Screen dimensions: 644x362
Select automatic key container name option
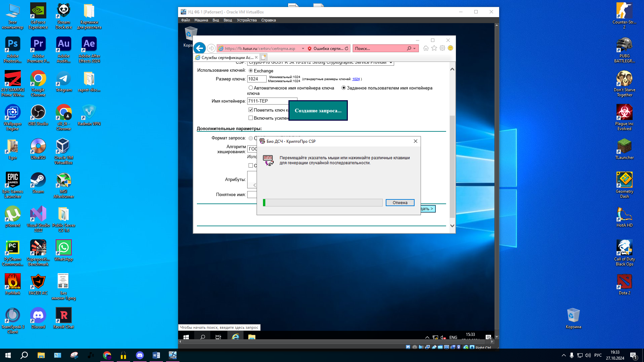251,88
